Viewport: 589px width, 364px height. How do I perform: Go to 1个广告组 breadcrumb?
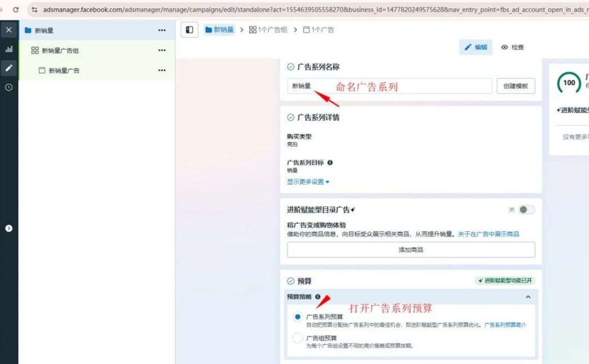coord(268,30)
